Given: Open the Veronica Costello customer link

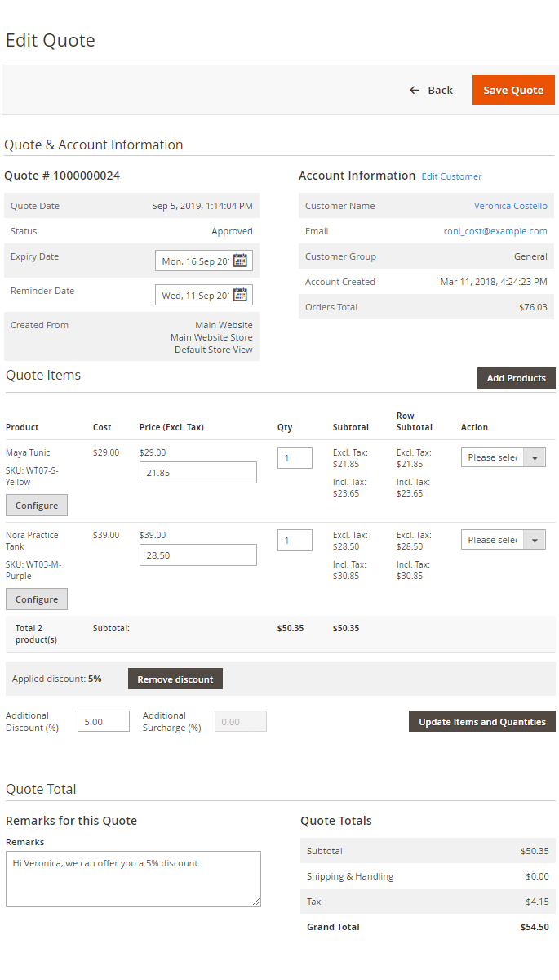Looking at the screenshot, I should point(510,206).
